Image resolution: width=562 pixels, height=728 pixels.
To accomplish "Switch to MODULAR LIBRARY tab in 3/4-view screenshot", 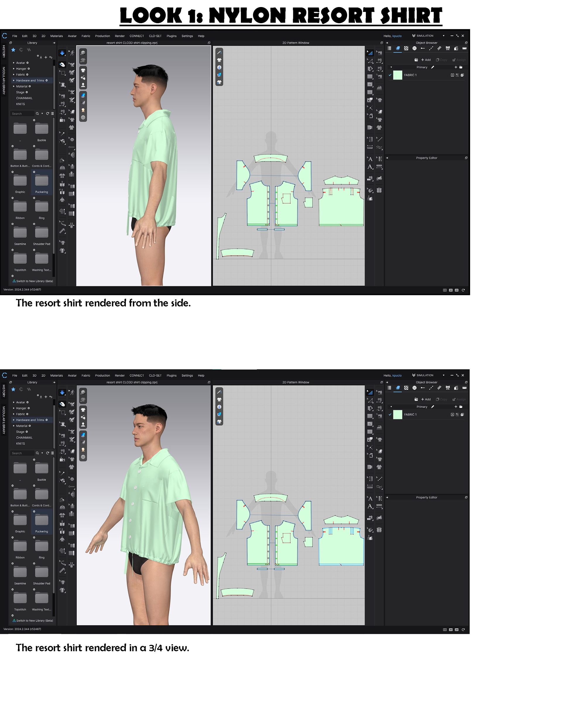I will [x=4, y=420].
